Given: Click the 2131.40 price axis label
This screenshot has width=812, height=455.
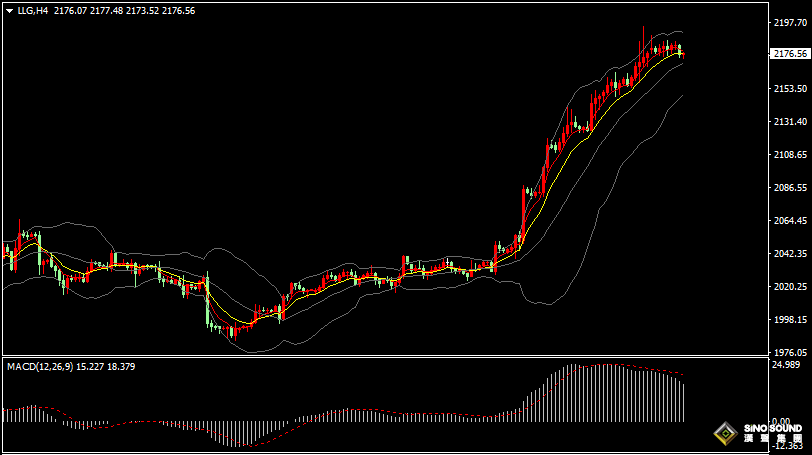Looking at the screenshot, I should (x=790, y=121).
